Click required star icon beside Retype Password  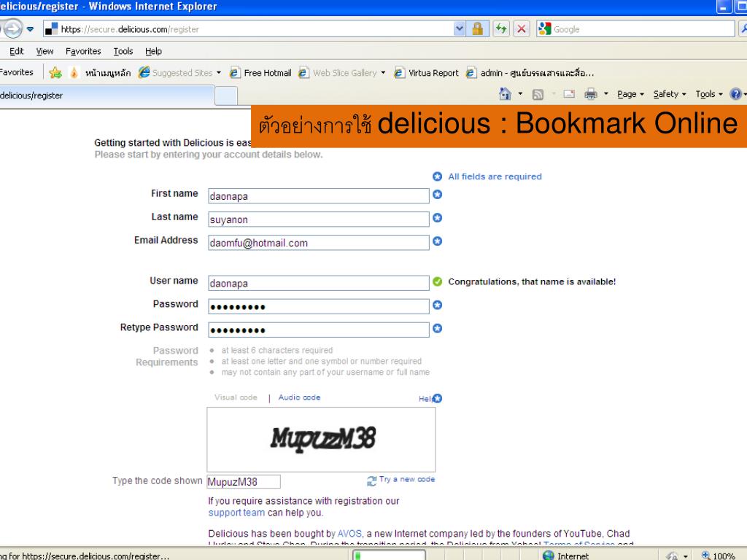click(438, 328)
